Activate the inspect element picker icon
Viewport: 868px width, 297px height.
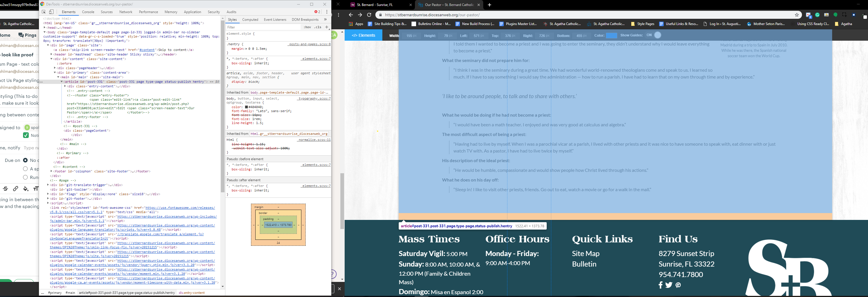(x=44, y=12)
